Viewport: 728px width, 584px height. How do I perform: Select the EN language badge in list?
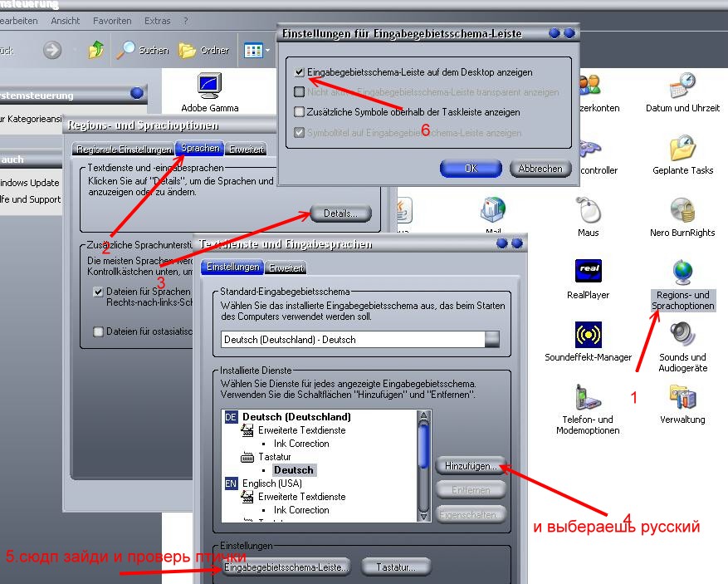pos(231,483)
